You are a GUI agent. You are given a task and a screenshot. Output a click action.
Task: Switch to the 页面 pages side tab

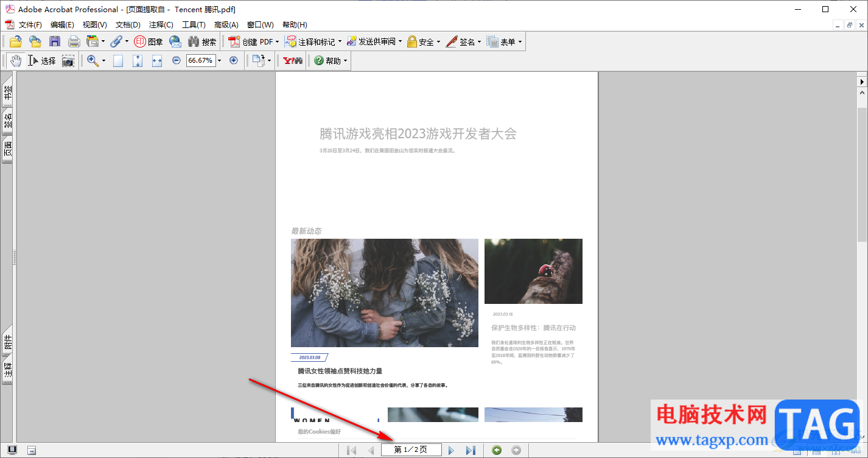[x=8, y=149]
